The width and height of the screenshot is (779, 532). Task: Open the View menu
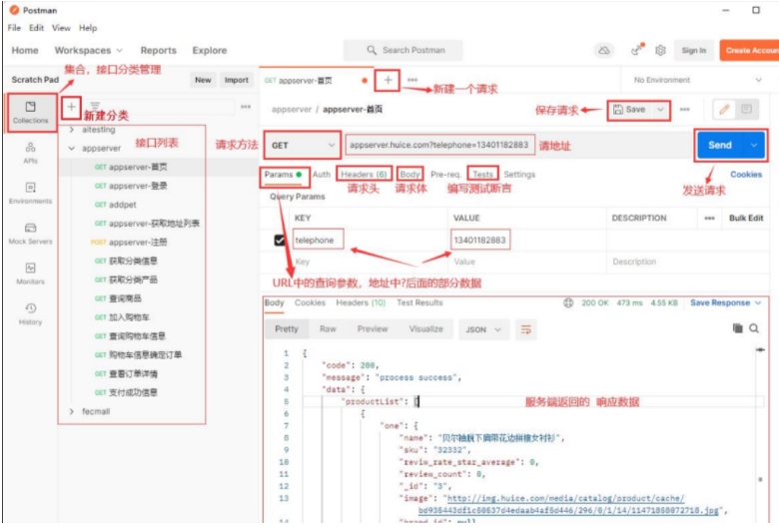point(61,28)
